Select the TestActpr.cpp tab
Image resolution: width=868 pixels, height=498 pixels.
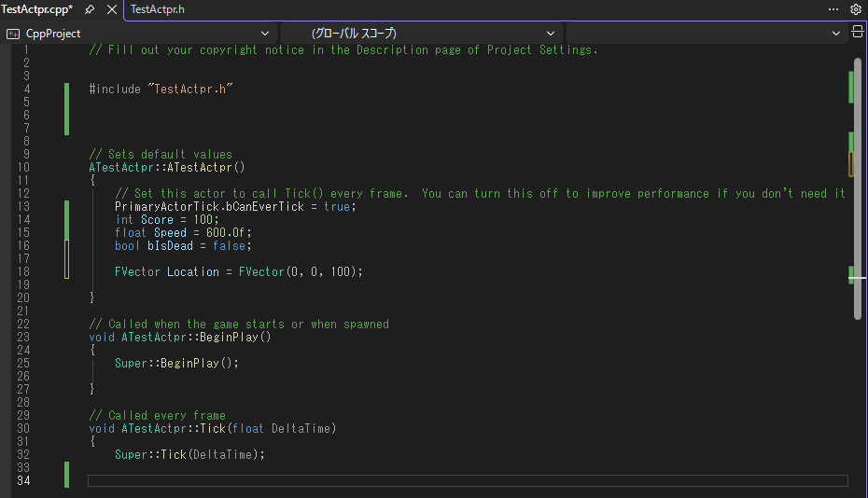coord(37,9)
